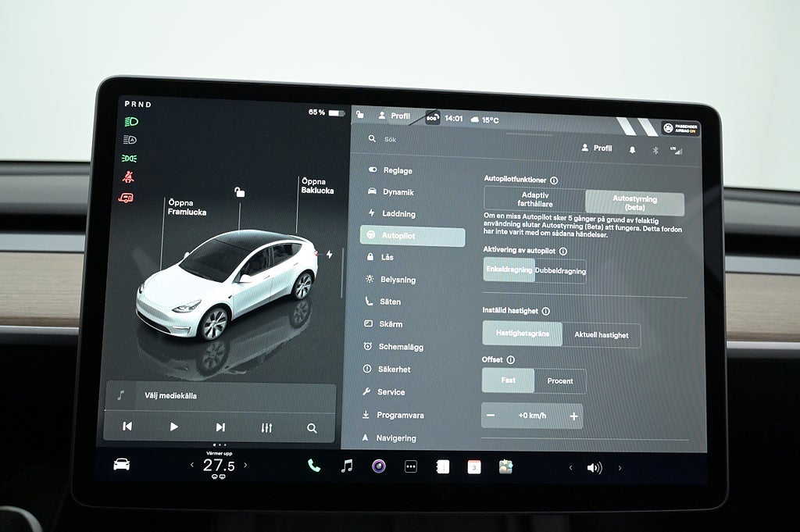800x532 pixels.
Task: Open the phone app in bottom dock
Action: point(314,466)
